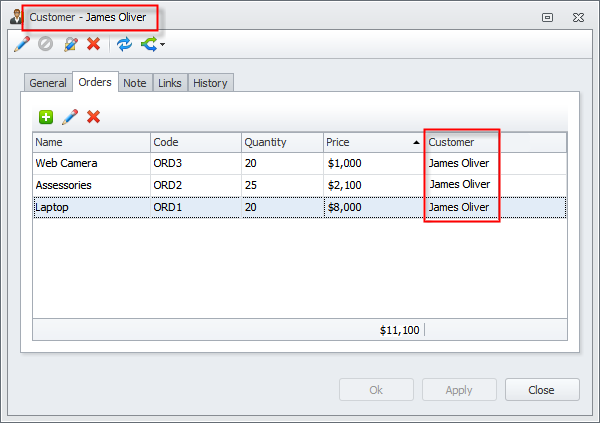Delete selected order with Orders tab red X
The width and height of the screenshot is (600, 423).
click(x=93, y=117)
